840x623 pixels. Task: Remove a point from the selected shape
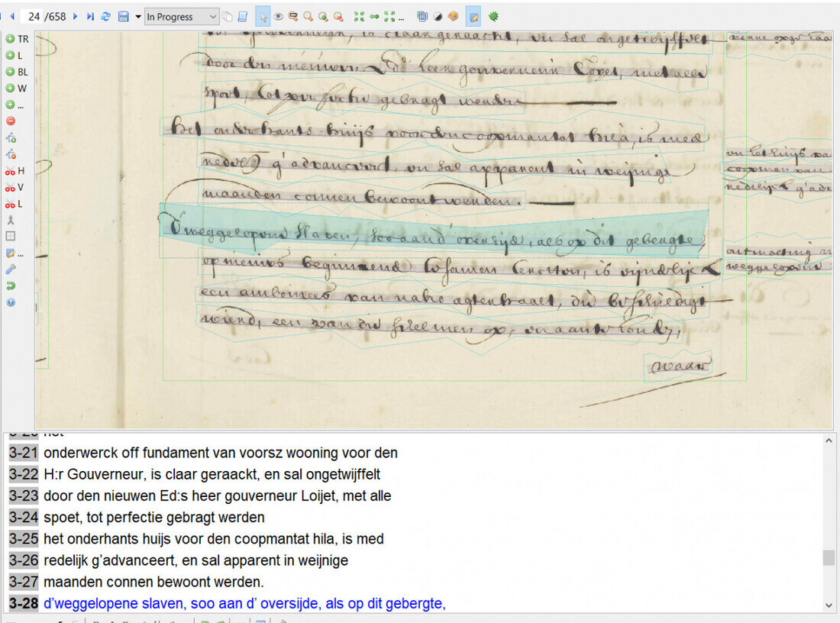(x=10, y=155)
